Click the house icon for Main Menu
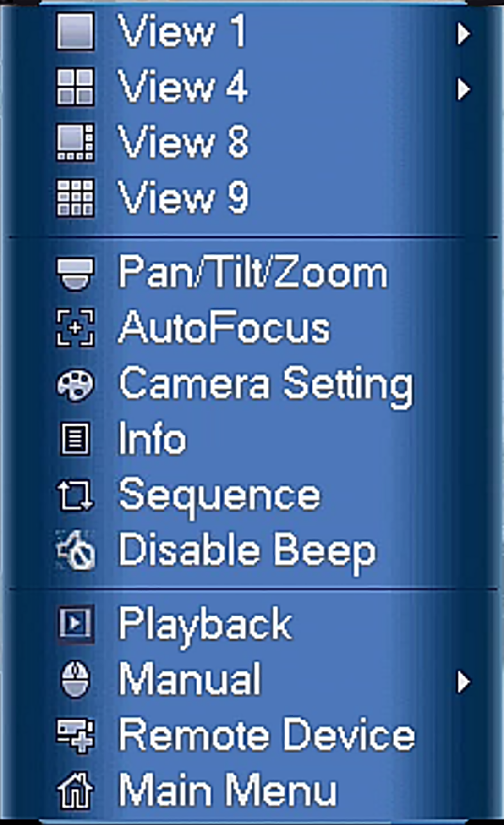 [76, 790]
